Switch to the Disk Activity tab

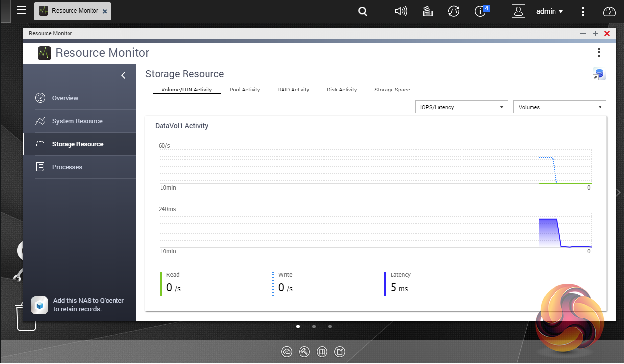342,90
